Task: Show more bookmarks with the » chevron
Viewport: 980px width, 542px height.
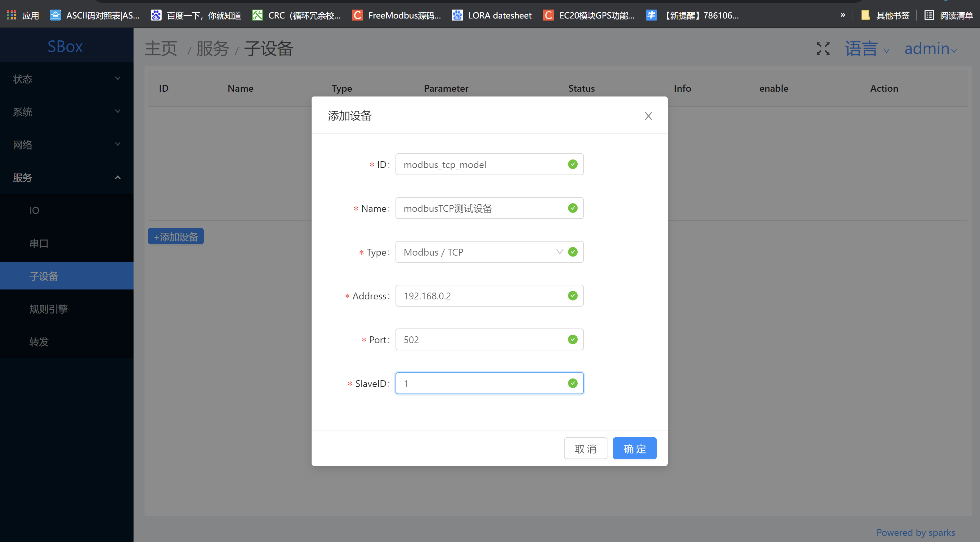Action: 843,15
